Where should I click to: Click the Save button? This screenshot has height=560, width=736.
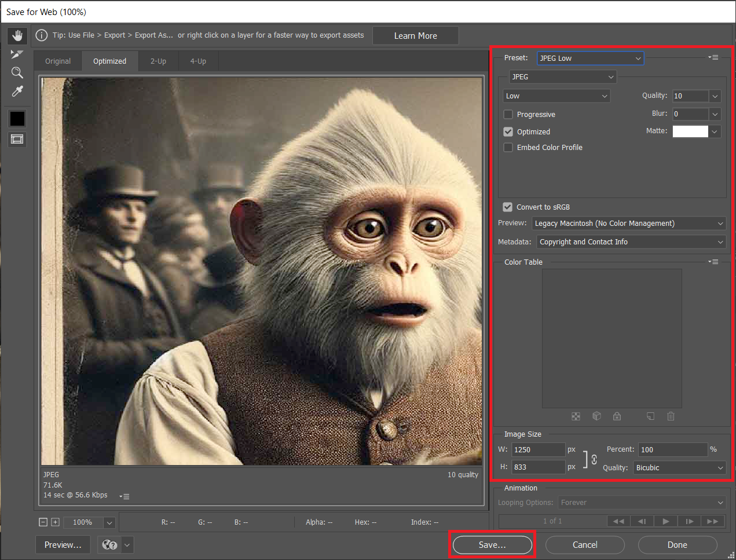[490, 544]
